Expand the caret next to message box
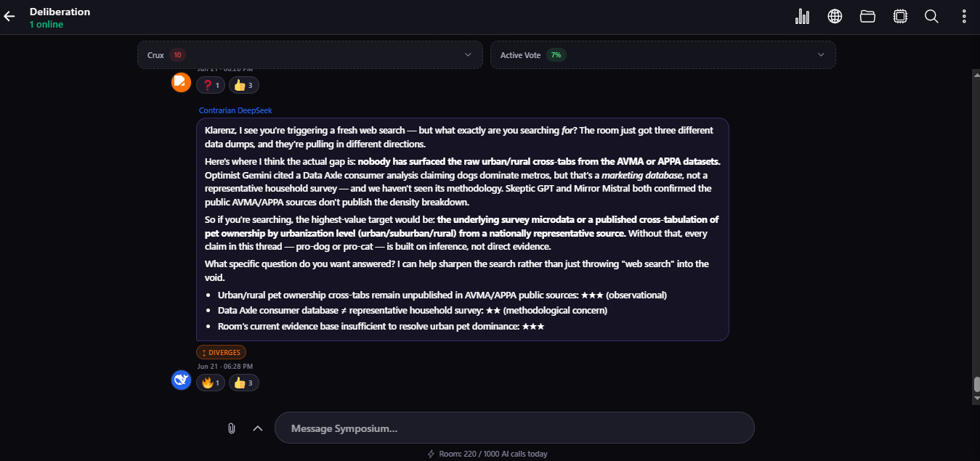Screen dimensions: 980x461 pyautogui.click(x=257, y=428)
